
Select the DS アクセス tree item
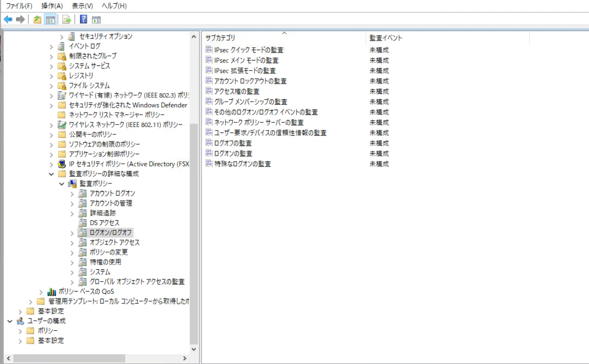tap(104, 223)
